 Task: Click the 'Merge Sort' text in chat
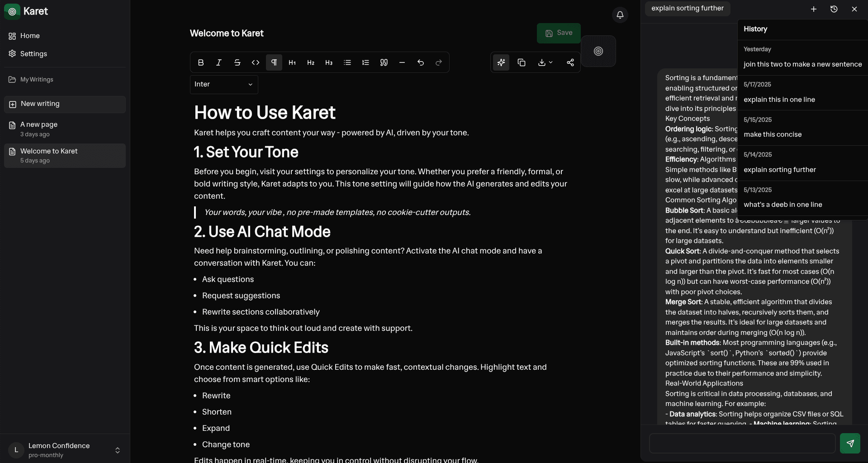click(x=683, y=302)
